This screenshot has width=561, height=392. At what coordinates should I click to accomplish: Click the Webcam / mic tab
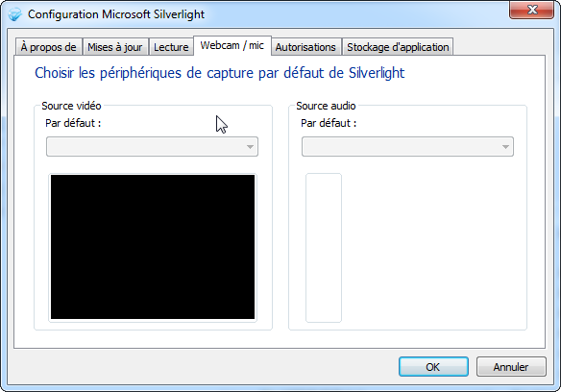click(x=232, y=45)
